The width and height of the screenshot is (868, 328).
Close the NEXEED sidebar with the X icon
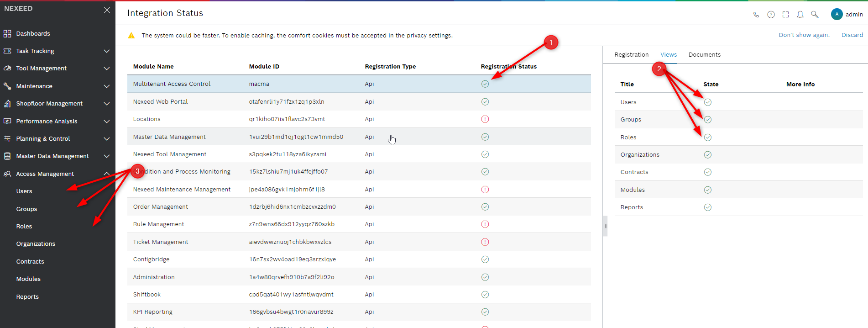(x=107, y=10)
